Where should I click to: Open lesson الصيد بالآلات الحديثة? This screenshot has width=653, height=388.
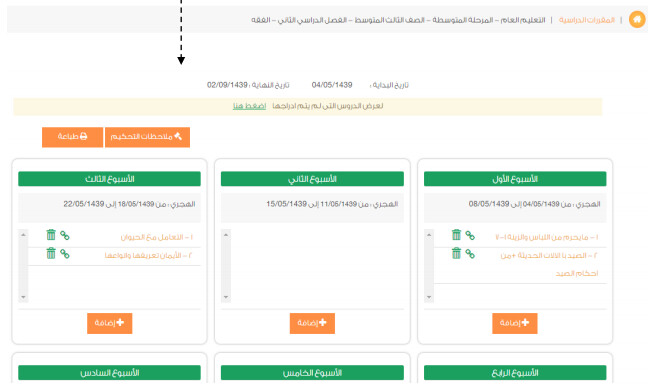pos(549,264)
